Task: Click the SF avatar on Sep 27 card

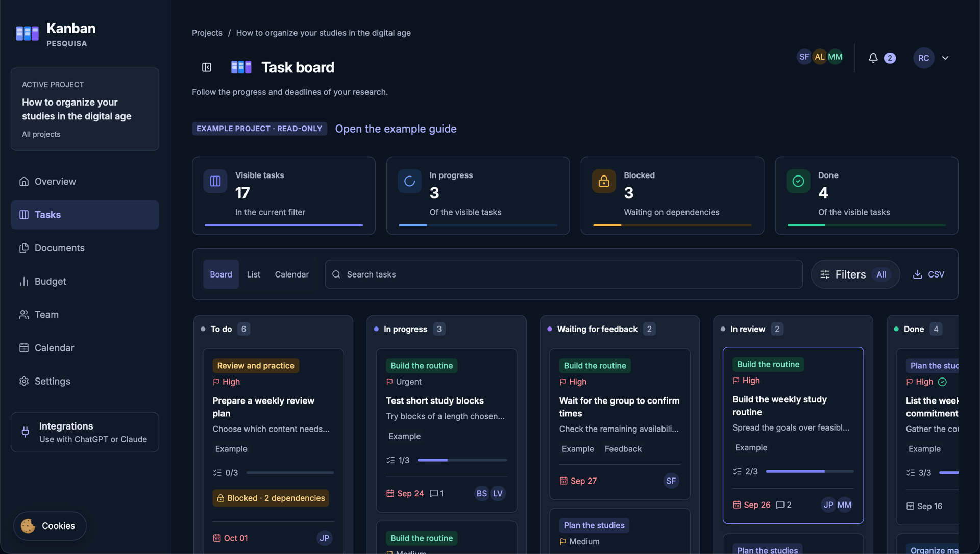Action: pyautogui.click(x=671, y=481)
